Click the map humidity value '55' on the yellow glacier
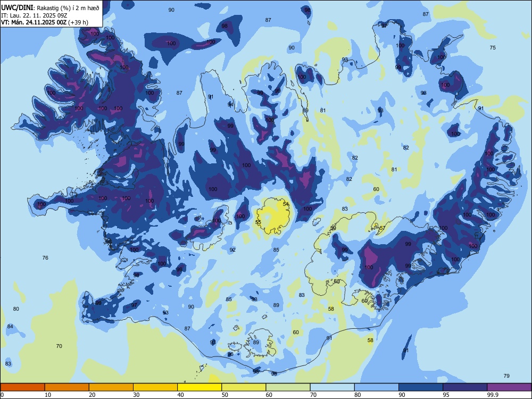Screen dimensions: 532x399 click(x=258, y=222)
